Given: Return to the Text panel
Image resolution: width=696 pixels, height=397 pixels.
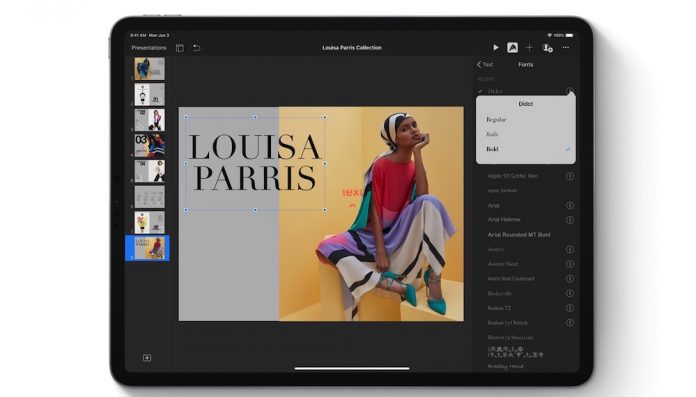Looking at the screenshot, I should pos(485,64).
